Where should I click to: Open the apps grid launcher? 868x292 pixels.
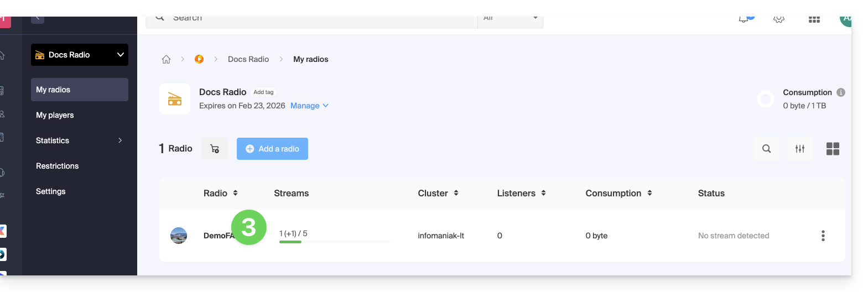[814, 19]
